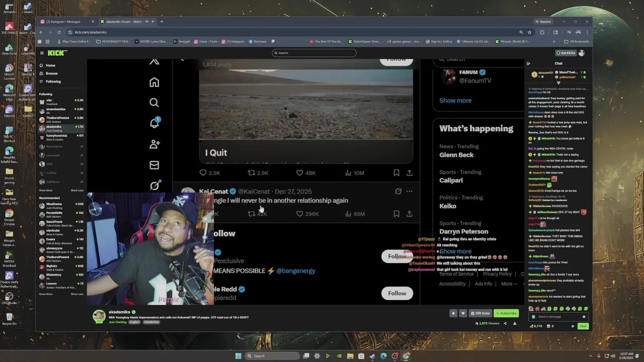Viewport: 644px width, 362px height.
Task: Click the Windows Start button
Action: 238,356
